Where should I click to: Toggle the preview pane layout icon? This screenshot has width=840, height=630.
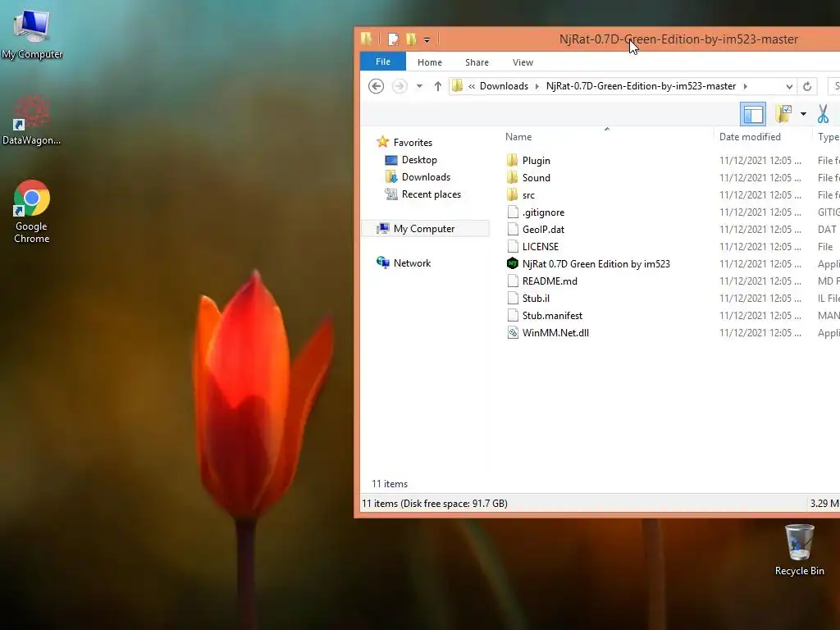753,114
